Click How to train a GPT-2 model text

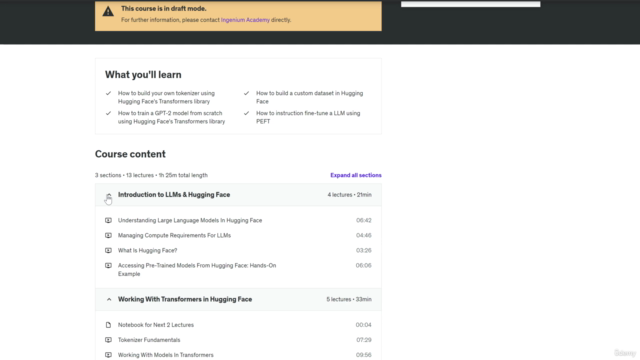click(x=171, y=117)
